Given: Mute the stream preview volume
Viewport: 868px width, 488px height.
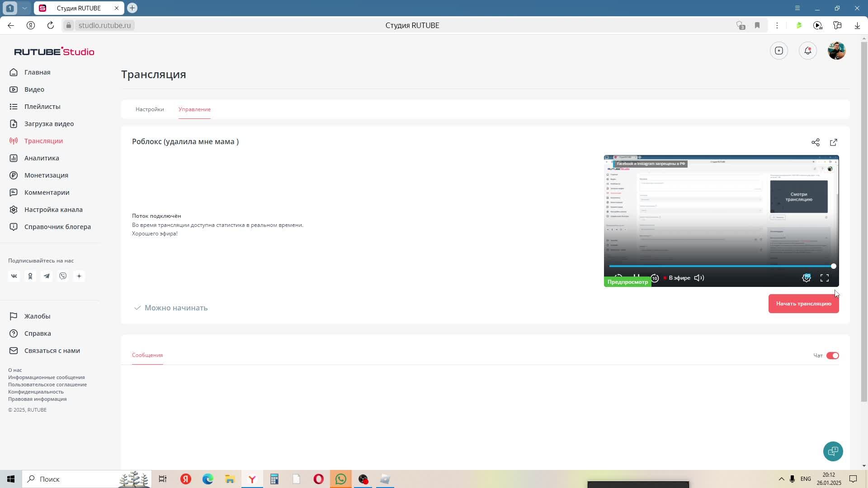Looking at the screenshot, I should click(699, 278).
